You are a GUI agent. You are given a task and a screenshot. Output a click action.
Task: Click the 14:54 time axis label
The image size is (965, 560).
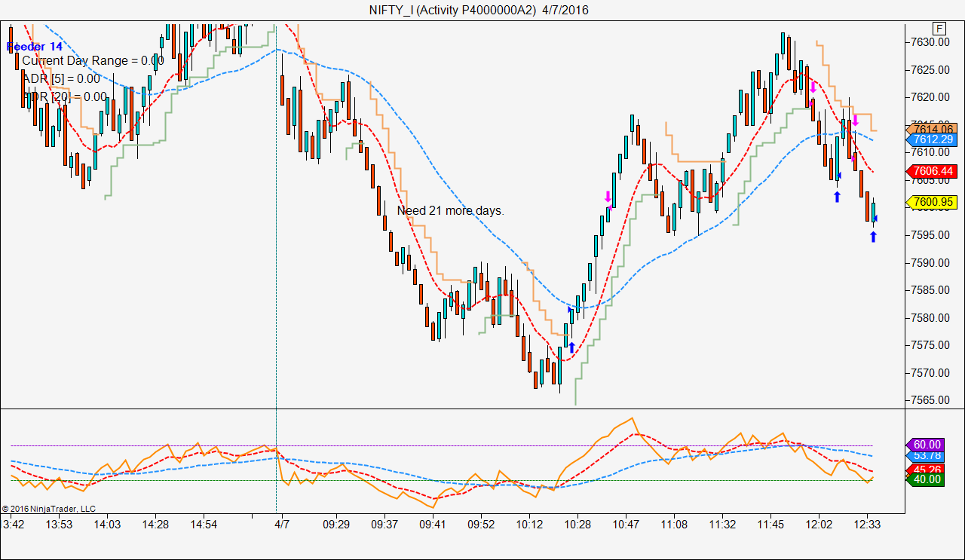coord(204,525)
